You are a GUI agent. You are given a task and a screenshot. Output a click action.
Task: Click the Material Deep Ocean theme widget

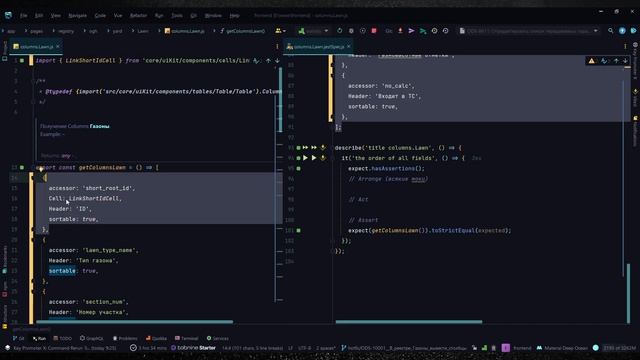[562, 348]
